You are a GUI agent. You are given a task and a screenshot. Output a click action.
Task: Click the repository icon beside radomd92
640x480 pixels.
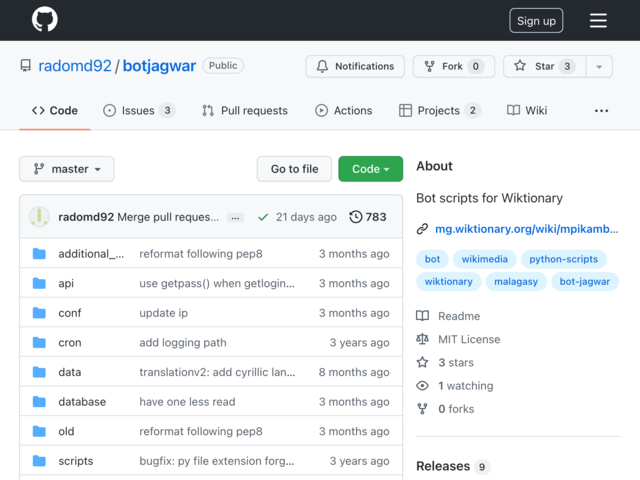[x=26, y=66]
